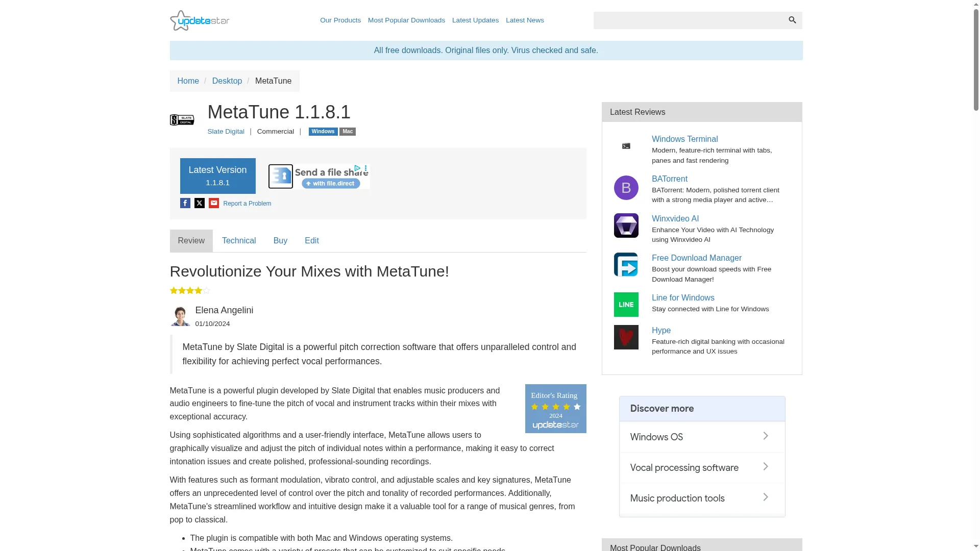Image resolution: width=980 pixels, height=551 pixels.
Task: Expand Vocal processing software entry
Action: pos(702,468)
